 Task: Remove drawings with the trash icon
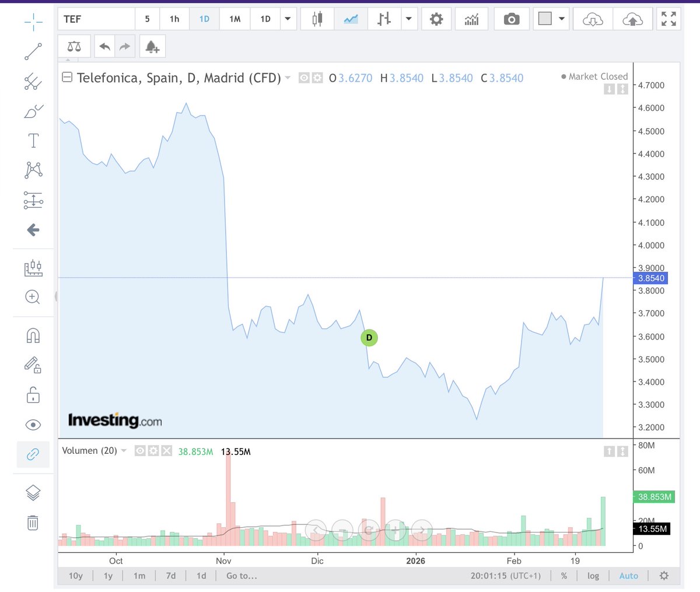point(33,522)
